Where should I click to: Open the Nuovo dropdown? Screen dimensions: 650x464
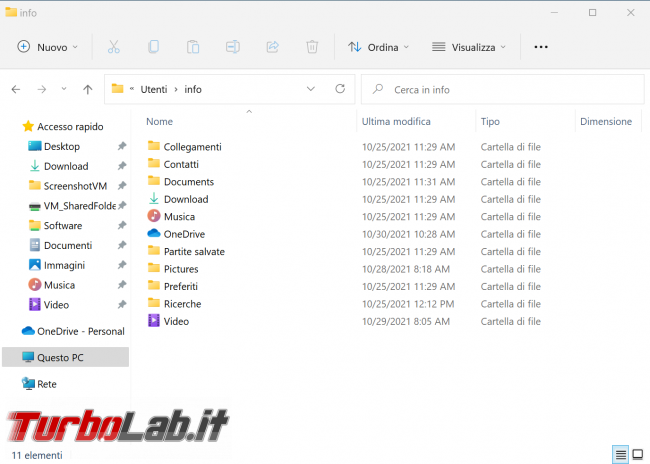(47, 47)
